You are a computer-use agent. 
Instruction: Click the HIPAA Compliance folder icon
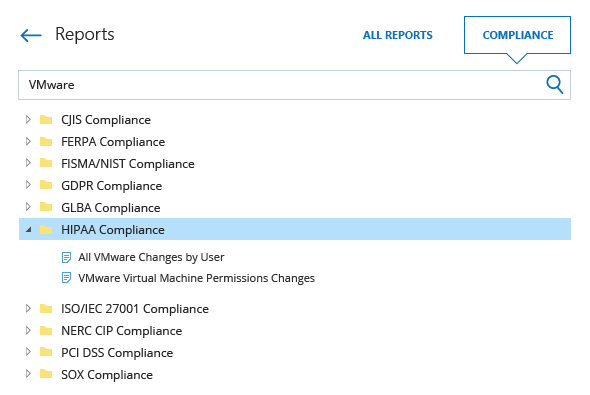tap(46, 229)
